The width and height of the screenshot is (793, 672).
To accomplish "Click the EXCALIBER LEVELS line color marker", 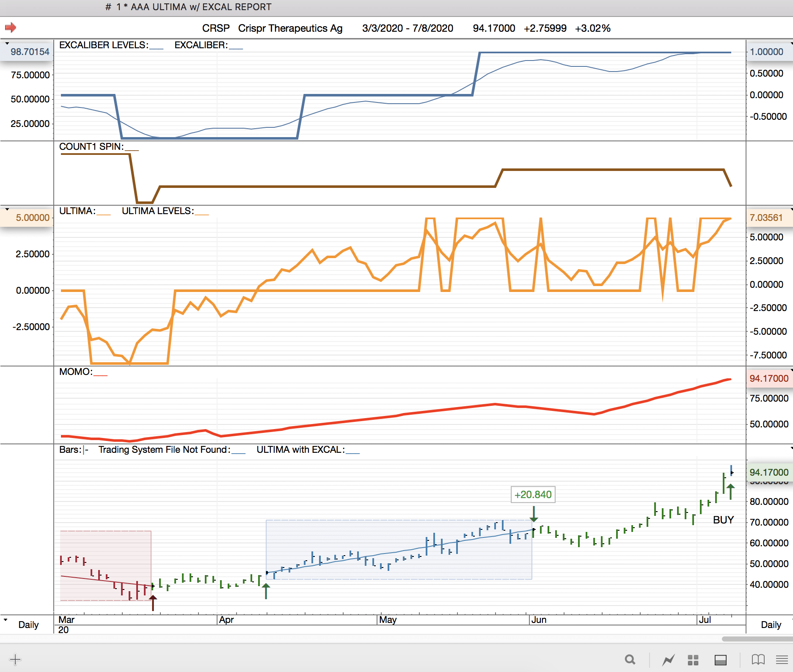I will [x=157, y=49].
